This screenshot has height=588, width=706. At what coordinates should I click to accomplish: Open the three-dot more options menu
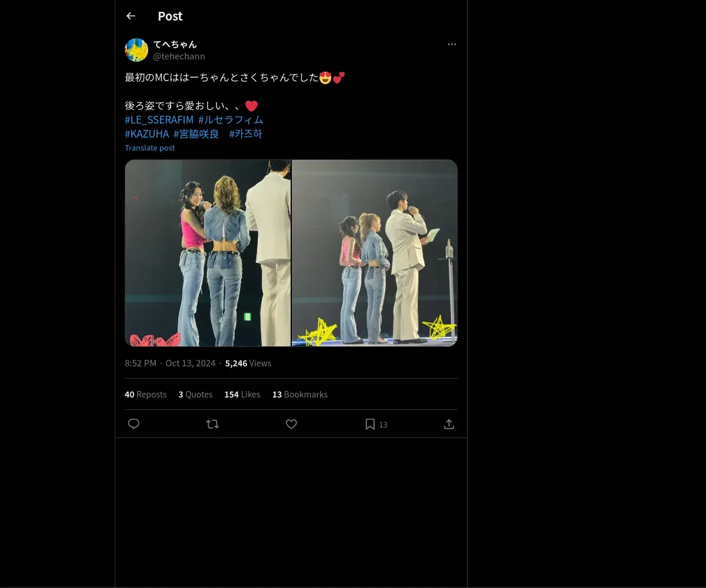point(452,45)
